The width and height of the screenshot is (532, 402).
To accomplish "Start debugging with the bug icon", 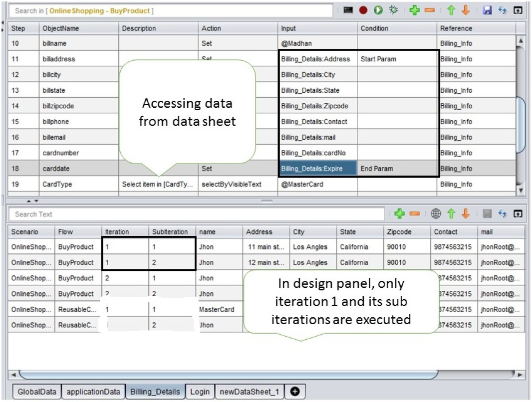I will 393,10.
